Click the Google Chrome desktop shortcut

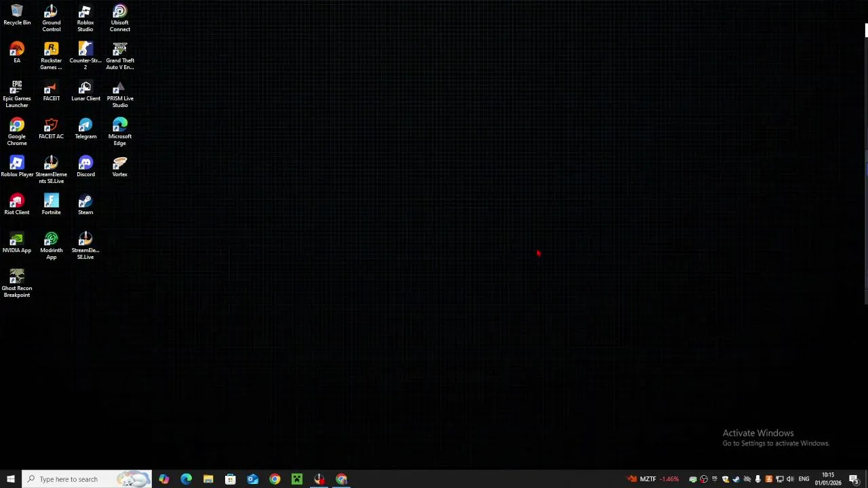point(17,133)
